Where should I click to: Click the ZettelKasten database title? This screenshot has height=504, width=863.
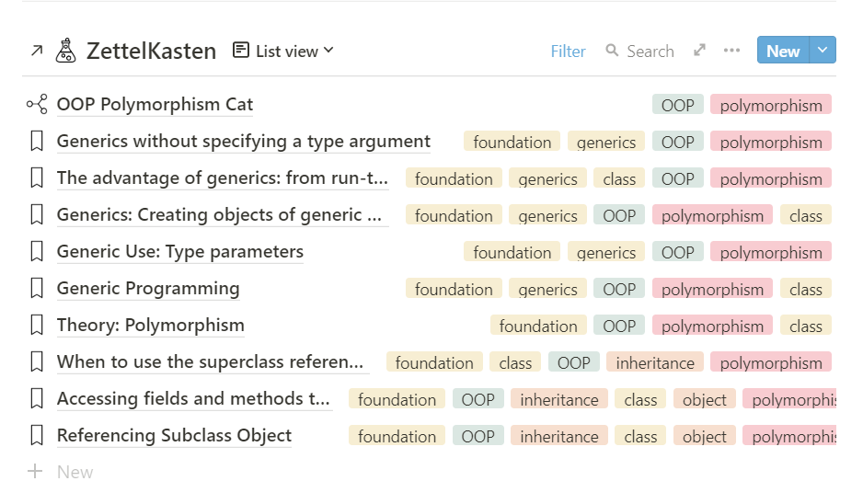[x=151, y=51]
